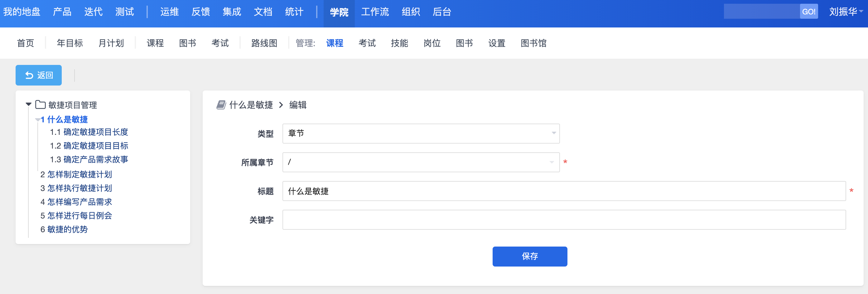The image size is (868, 294).
Task: Open the 考试 tab under 管理
Action: click(x=367, y=43)
